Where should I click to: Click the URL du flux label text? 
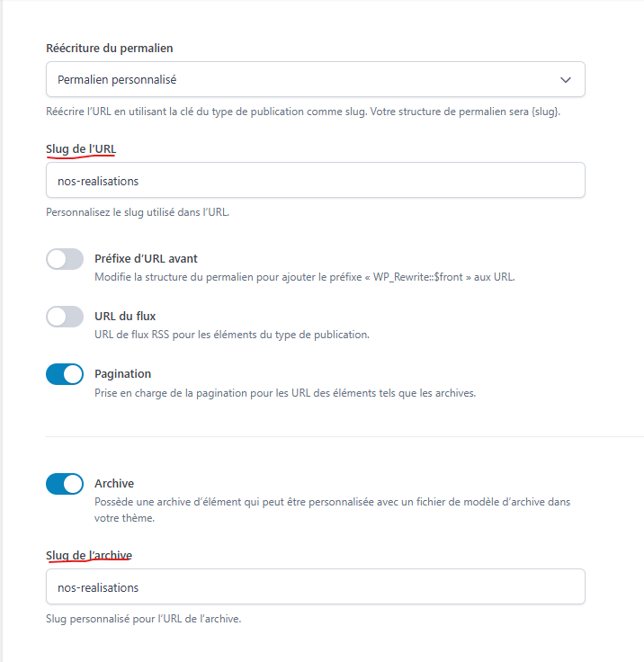[125, 317]
